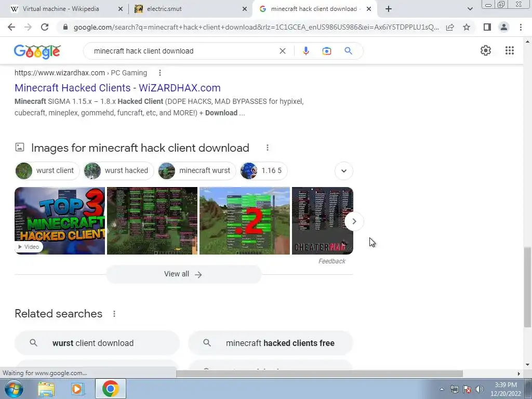This screenshot has height=399, width=532.
Task: Reload the current page
Action: coord(45,27)
